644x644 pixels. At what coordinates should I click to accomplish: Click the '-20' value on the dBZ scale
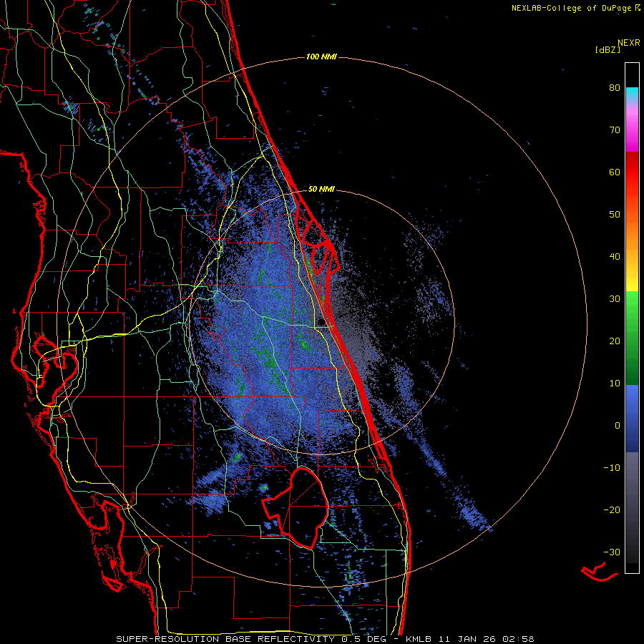coord(612,509)
